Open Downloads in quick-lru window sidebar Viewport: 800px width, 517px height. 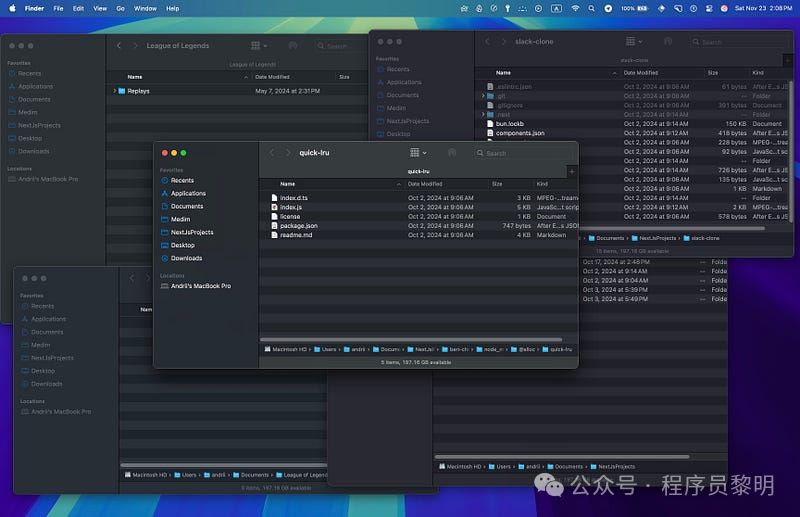point(186,258)
